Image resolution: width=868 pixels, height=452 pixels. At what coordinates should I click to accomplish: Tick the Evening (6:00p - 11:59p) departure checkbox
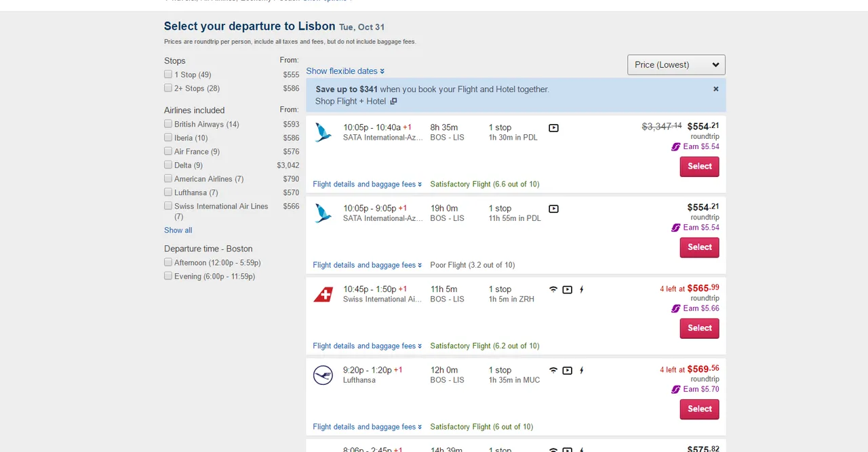pos(168,276)
